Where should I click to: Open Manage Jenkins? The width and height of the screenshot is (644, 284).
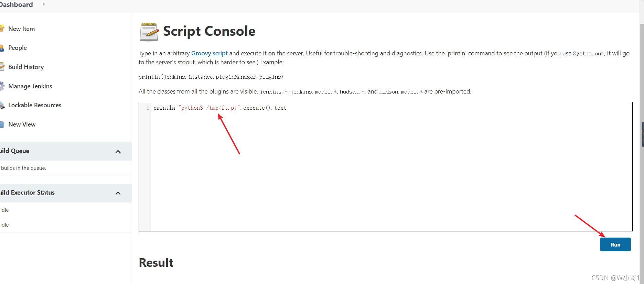(30, 86)
